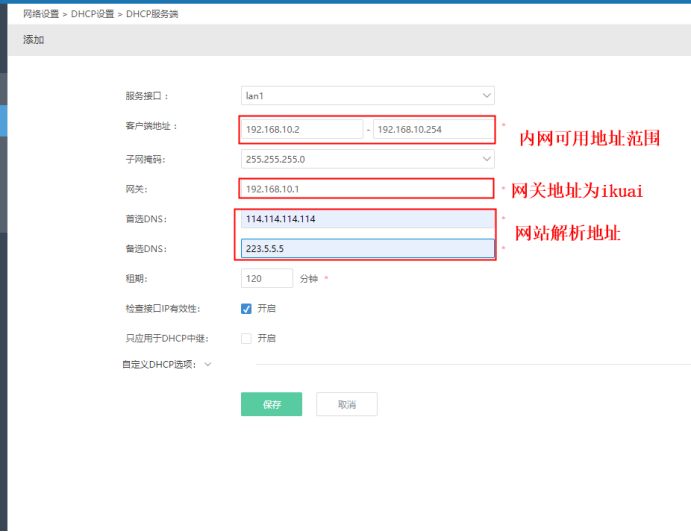Click the highlighted blue item in left sidebar

[3, 120]
